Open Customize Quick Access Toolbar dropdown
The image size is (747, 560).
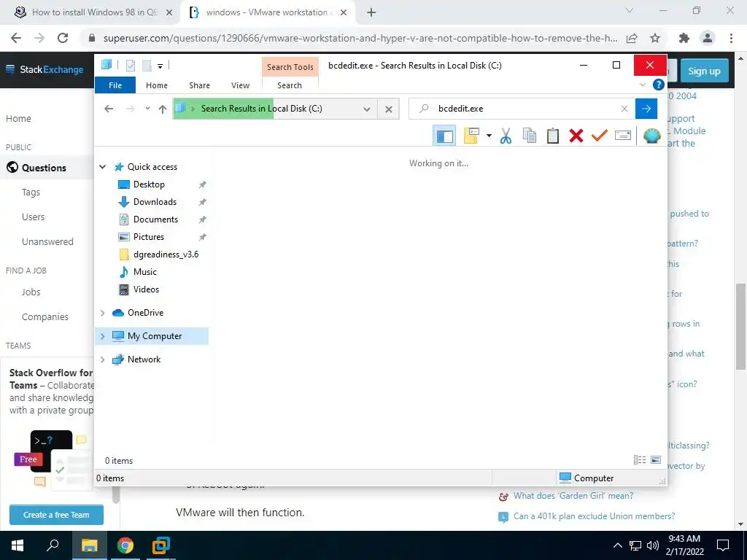160,66
